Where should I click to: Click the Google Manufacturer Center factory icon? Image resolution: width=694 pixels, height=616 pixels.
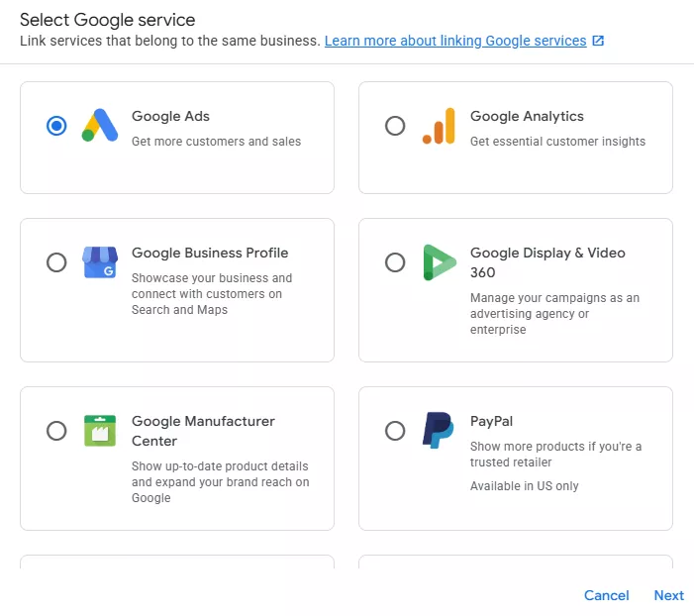[x=99, y=431]
